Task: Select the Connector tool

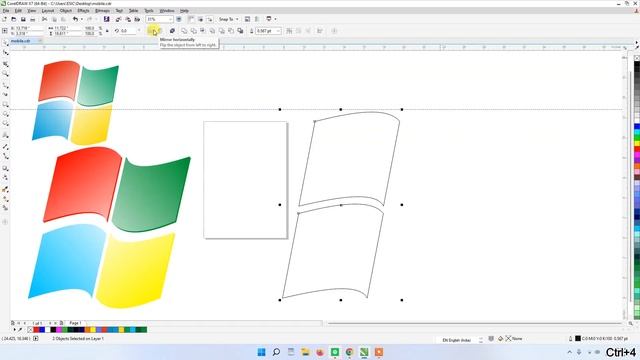Action: (x=5, y=156)
